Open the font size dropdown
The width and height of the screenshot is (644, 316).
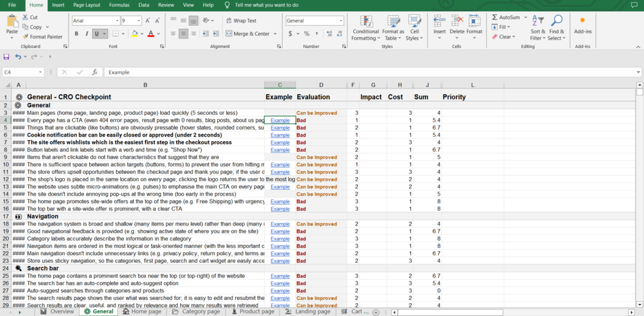click(139, 21)
